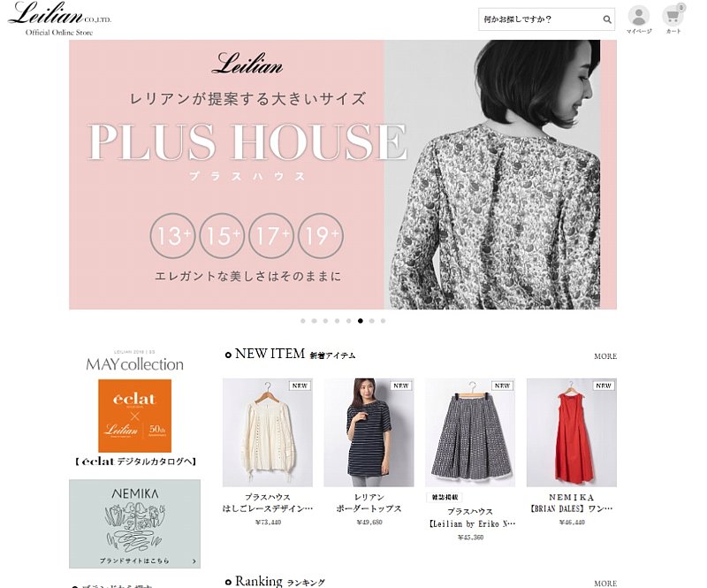The height and width of the screenshot is (588, 707).
Task: Open the NEMIKA brand site banner
Action: 135,523
